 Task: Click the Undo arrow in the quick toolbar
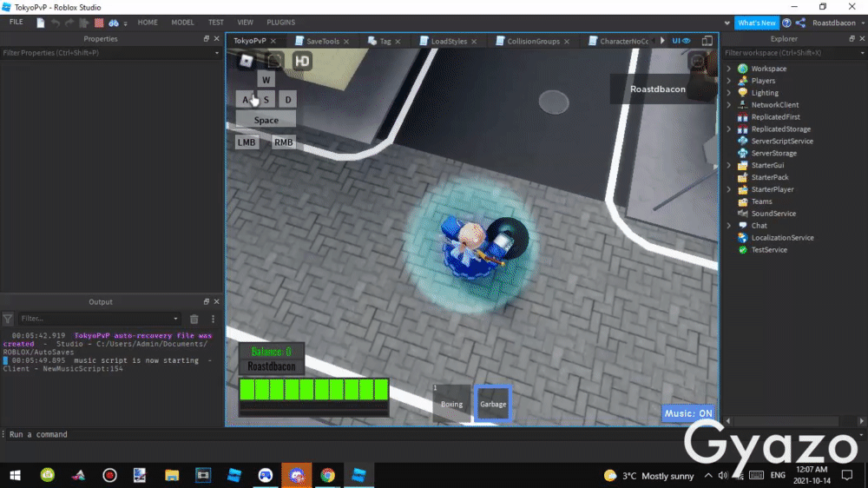pos(56,23)
